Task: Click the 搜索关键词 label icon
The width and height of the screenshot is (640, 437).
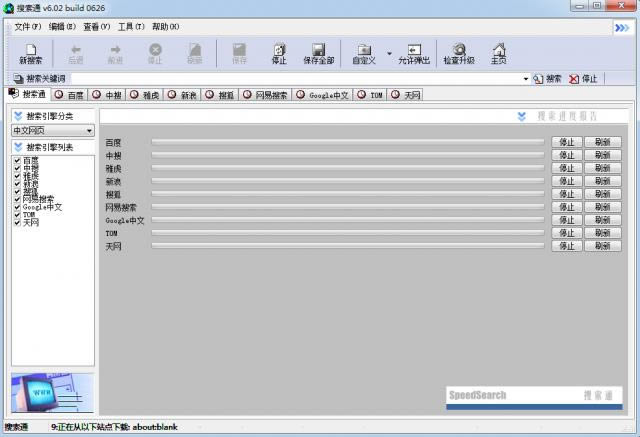Action: tap(18, 78)
